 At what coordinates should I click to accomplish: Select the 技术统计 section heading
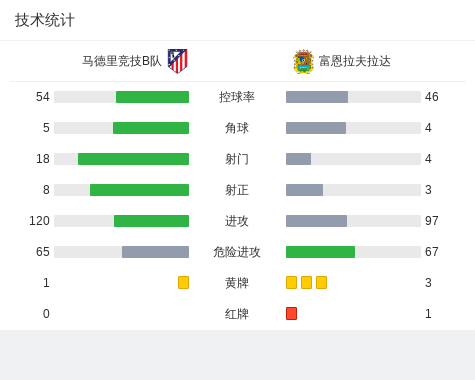(45, 20)
